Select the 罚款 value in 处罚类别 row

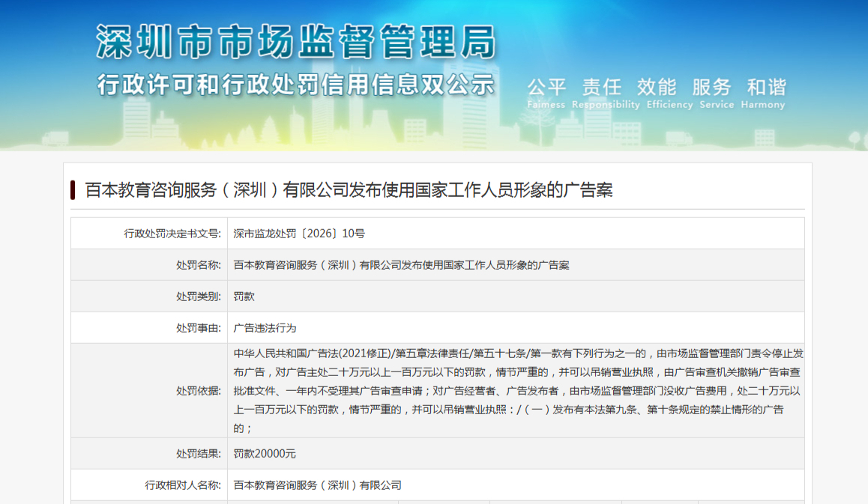click(x=244, y=297)
